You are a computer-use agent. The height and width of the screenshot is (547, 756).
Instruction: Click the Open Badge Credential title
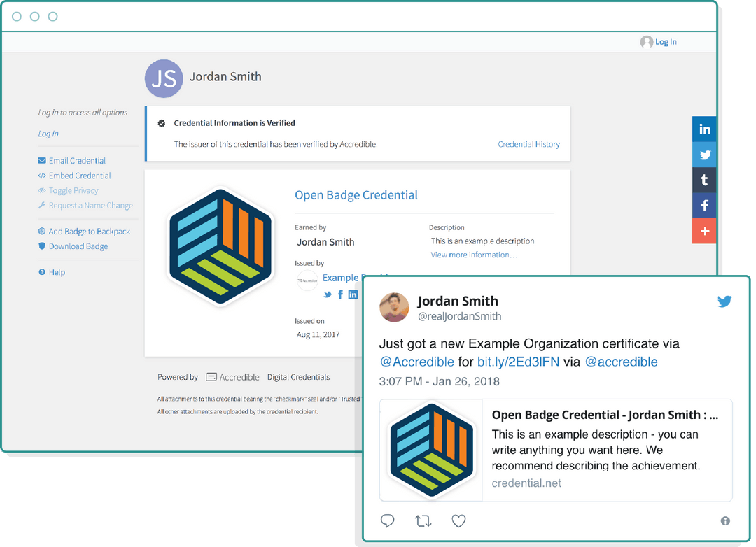tap(356, 195)
